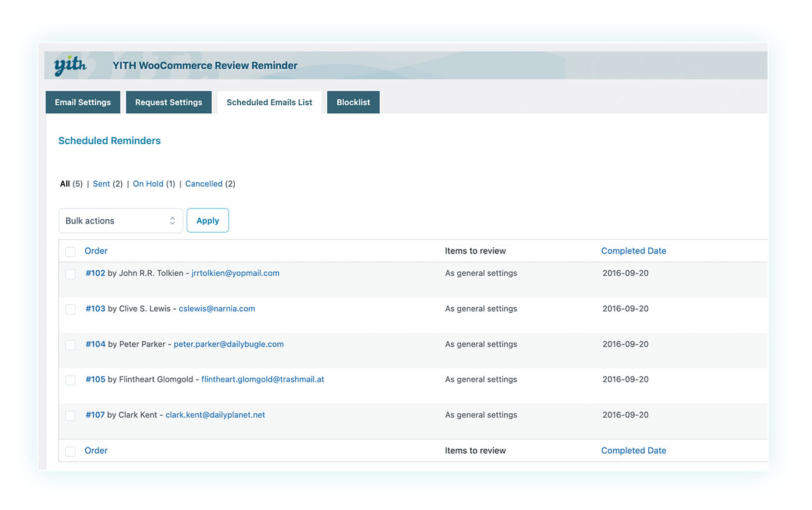Open the Request Settings tab
Screen dimensions: 812x510
[x=169, y=102]
